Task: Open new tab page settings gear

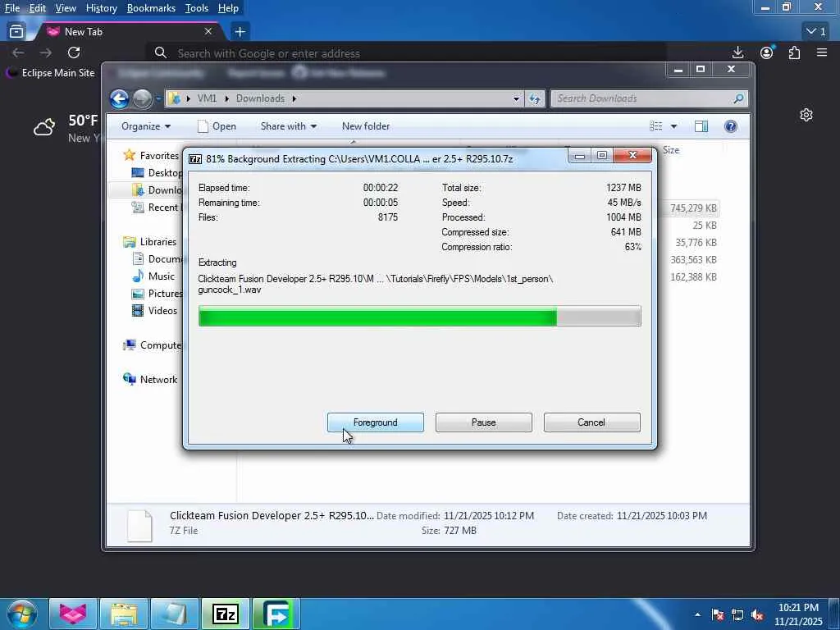Action: coord(806,115)
